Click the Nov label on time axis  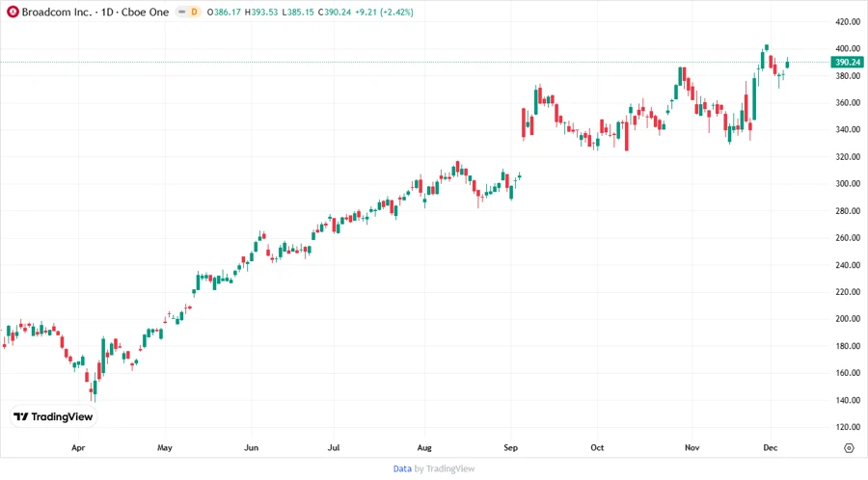point(692,447)
